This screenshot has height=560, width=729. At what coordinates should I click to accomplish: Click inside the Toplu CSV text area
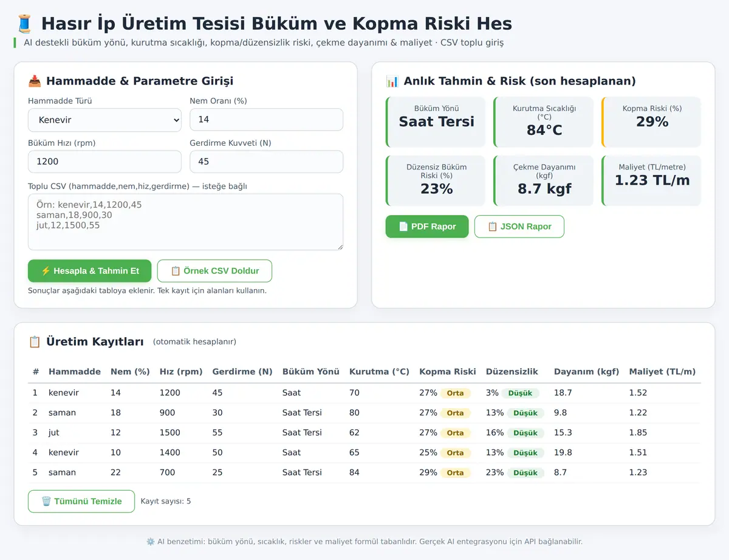[185, 222]
